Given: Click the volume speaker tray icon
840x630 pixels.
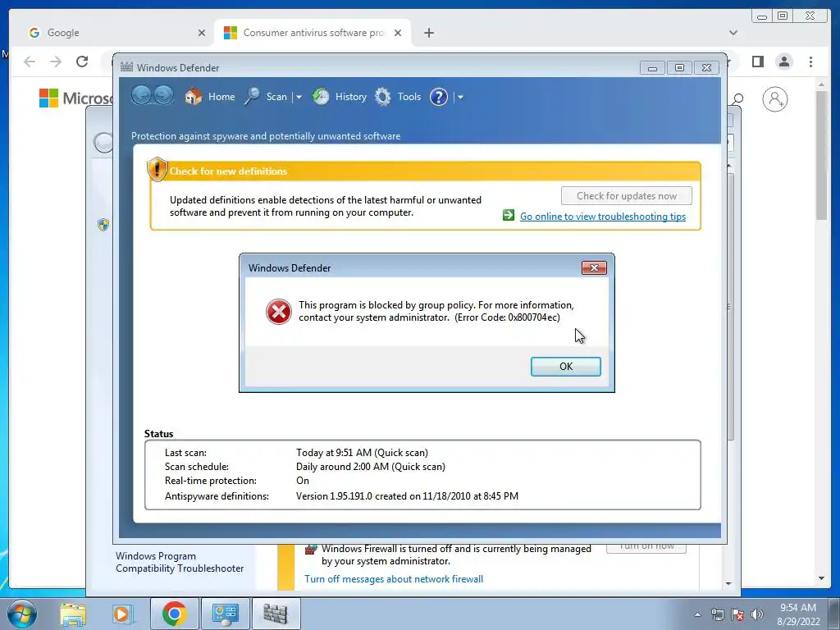Looking at the screenshot, I should tap(757, 614).
